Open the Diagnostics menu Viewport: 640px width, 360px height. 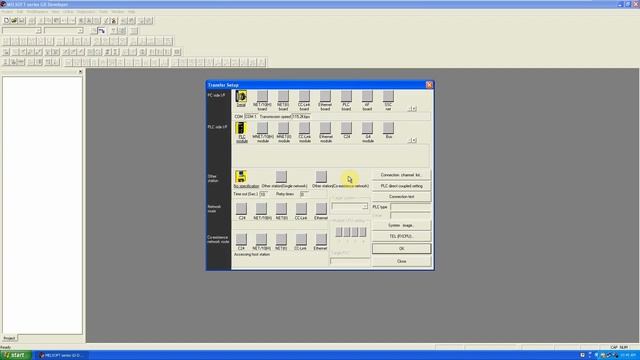[86, 12]
